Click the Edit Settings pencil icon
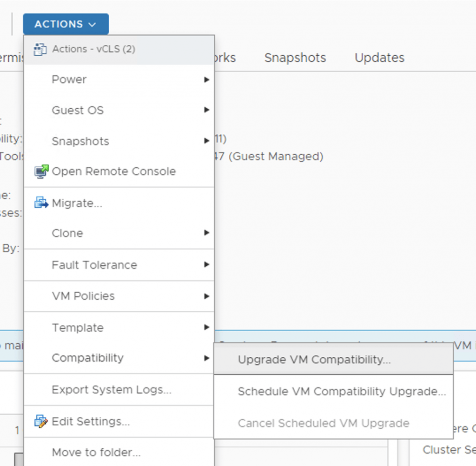The height and width of the screenshot is (466, 476). coord(41,421)
